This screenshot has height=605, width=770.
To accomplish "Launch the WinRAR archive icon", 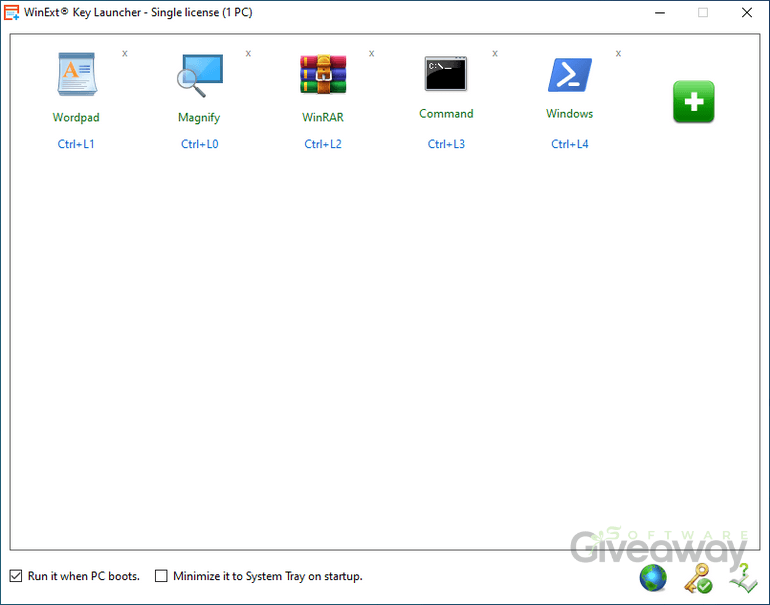I will point(323,74).
